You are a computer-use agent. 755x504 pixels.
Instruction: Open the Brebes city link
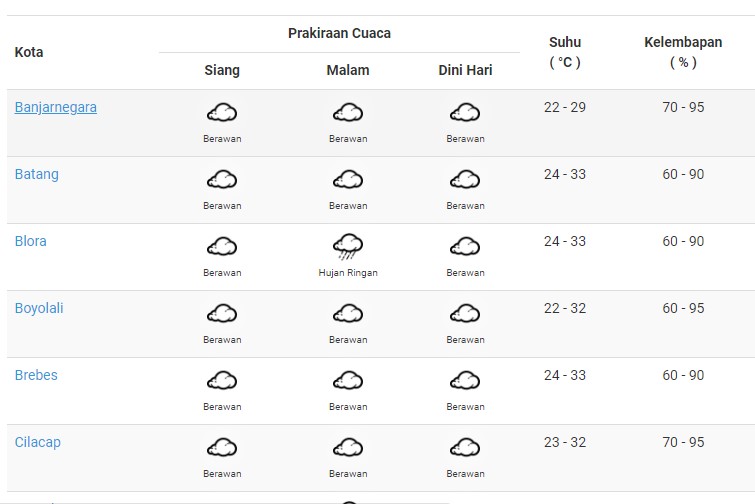pos(36,375)
